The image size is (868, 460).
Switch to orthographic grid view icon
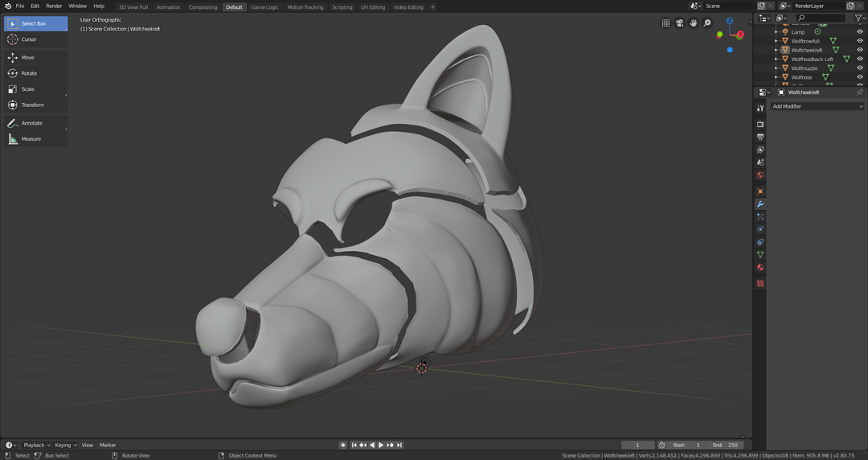pos(665,23)
